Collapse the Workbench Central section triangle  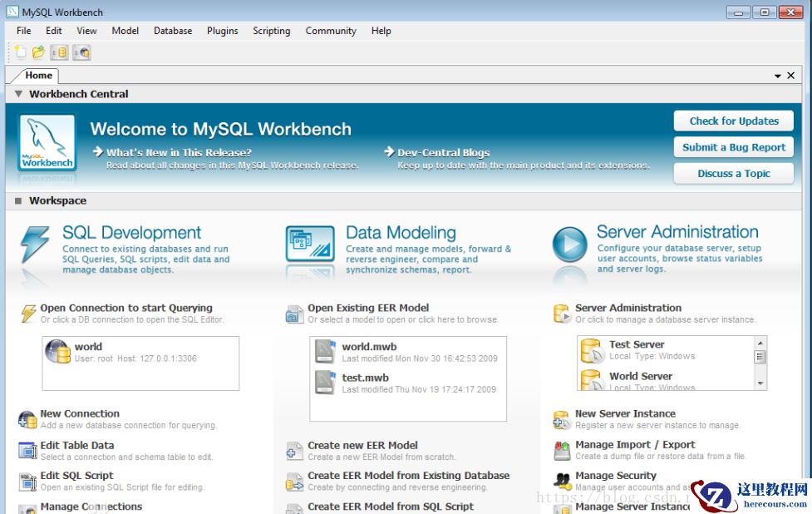18,94
